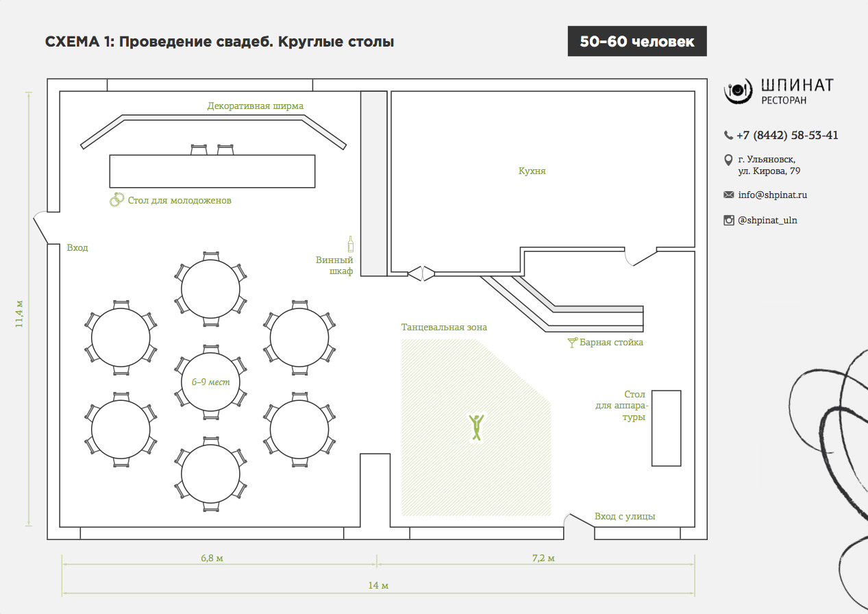The image size is (868, 614).
Task: Click the Шпинат restaurant logo emblem
Action: pos(739,90)
